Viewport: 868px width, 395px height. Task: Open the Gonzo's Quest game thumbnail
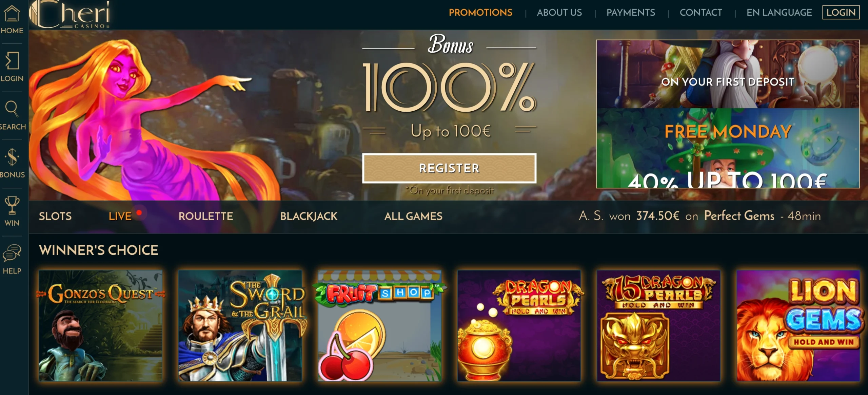(101, 325)
